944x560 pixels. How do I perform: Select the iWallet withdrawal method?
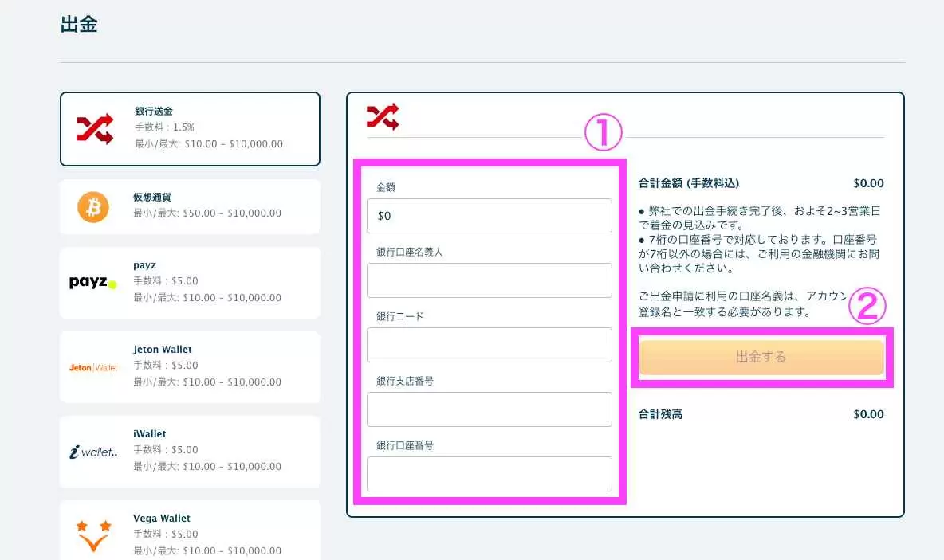click(190, 450)
